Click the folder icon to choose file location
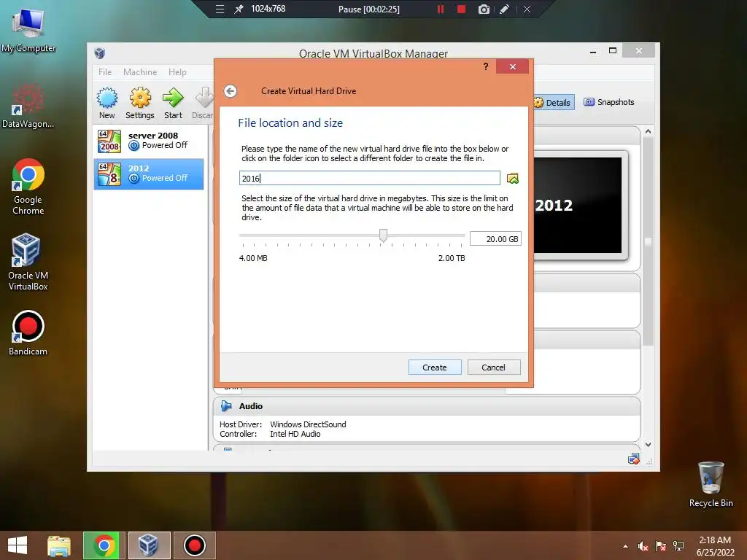Image resolution: width=747 pixels, height=560 pixels. point(513,179)
